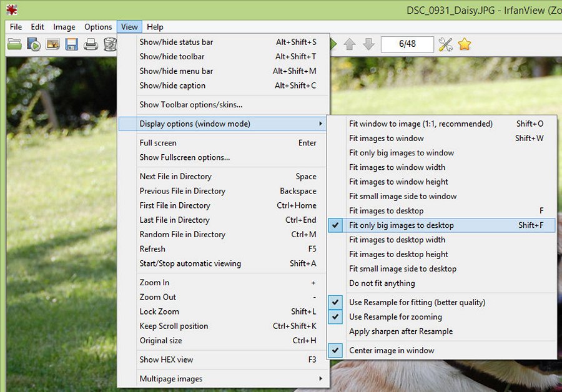562x392 pixels.
Task: Click the green next-file arrow icon
Action: [333, 44]
